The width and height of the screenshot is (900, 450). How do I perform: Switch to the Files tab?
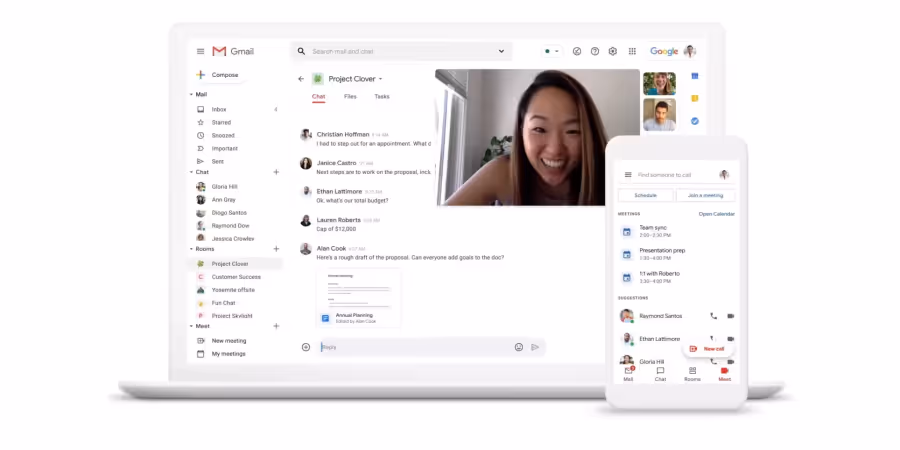350,96
